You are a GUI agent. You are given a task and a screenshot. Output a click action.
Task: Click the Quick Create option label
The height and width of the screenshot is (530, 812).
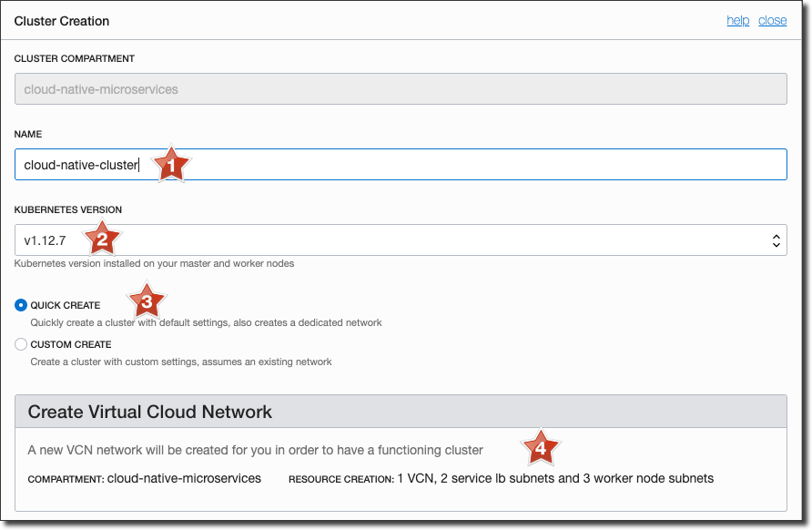[66, 306]
